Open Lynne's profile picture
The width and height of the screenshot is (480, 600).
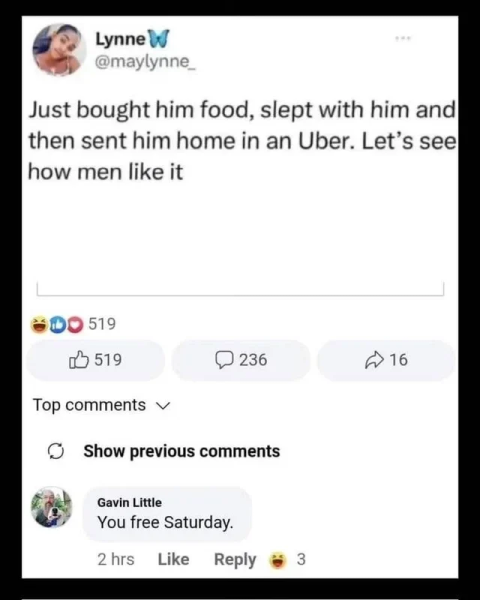59,49
